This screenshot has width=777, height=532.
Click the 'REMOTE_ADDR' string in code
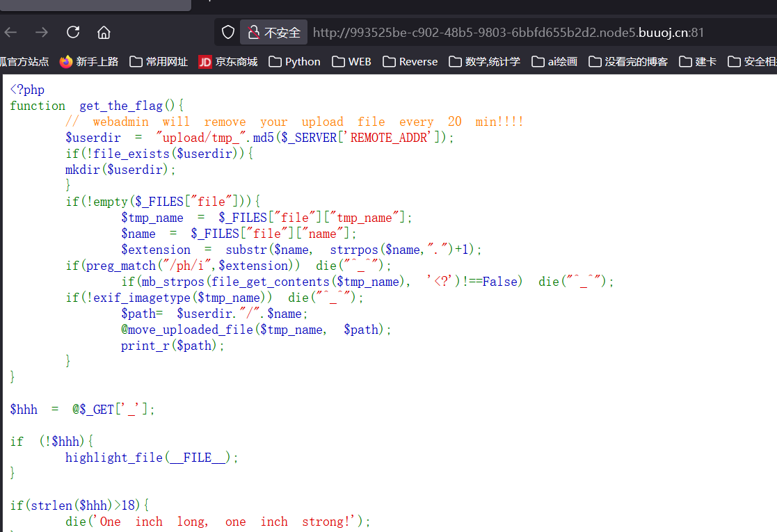coord(389,138)
